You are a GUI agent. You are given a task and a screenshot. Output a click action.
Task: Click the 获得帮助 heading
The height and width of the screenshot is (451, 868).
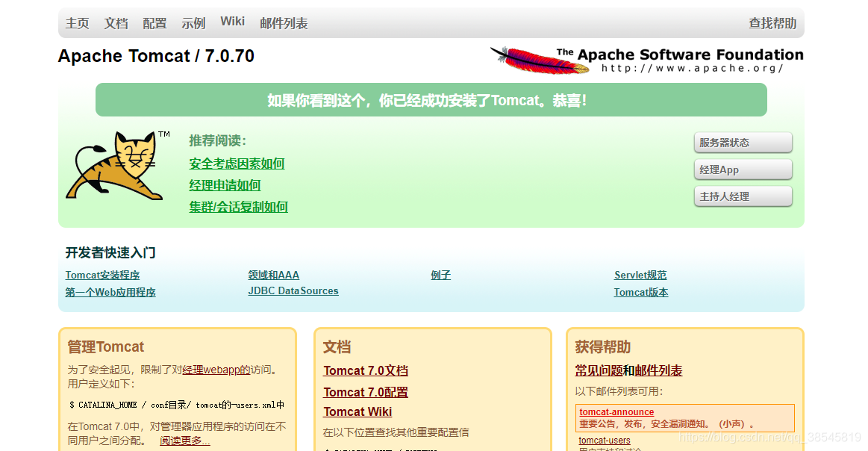click(602, 347)
